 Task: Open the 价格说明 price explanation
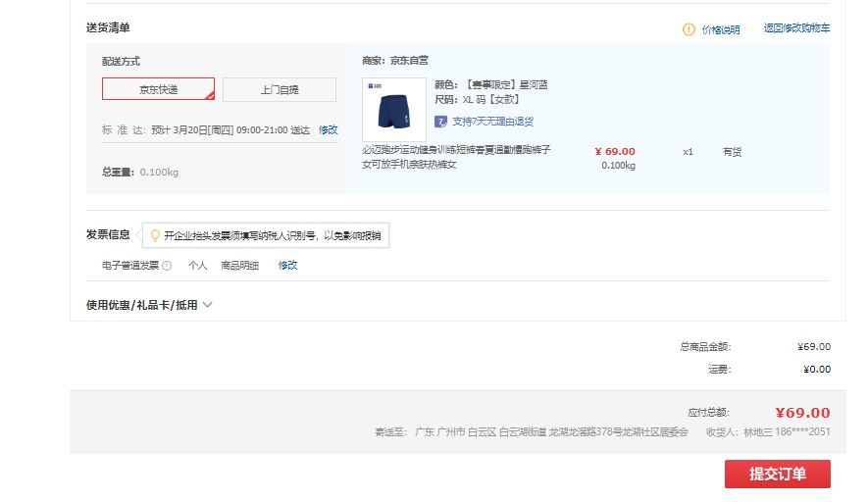pos(721,29)
